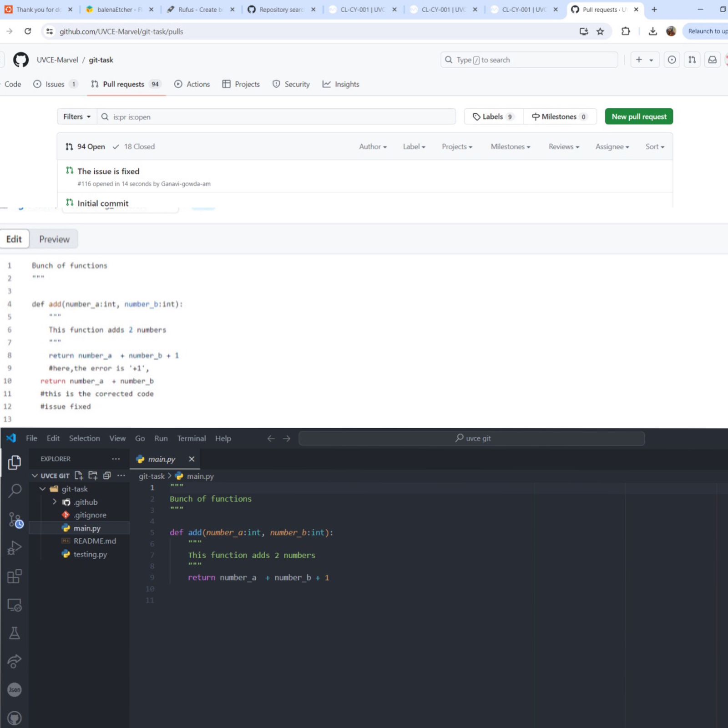Viewport: 728px width, 728px height.
Task: Open the Security repository tab
Action: [x=291, y=84]
